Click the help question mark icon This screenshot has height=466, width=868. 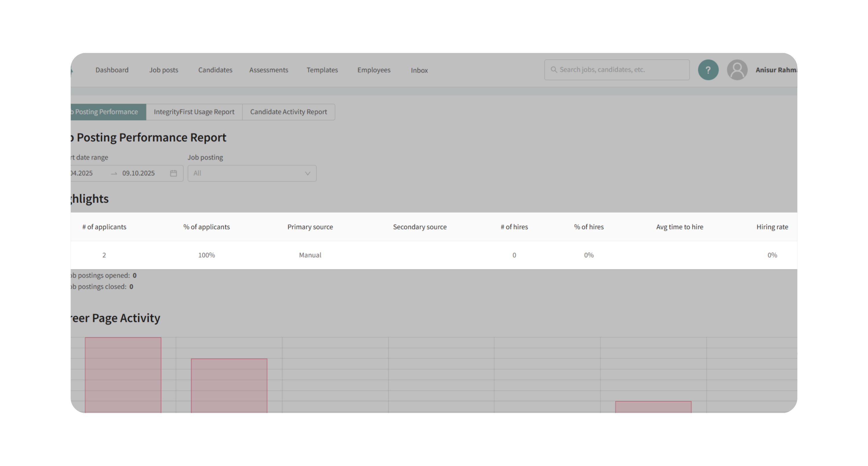pyautogui.click(x=708, y=70)
